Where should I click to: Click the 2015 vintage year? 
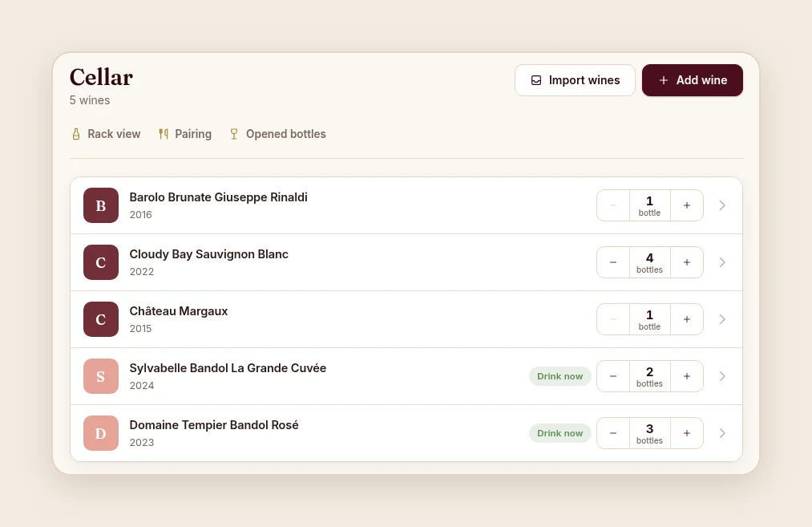pyautogui.click(x=141, y=329)
